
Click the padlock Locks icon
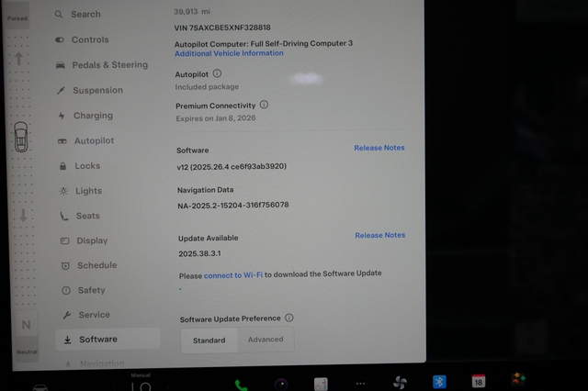63,166
